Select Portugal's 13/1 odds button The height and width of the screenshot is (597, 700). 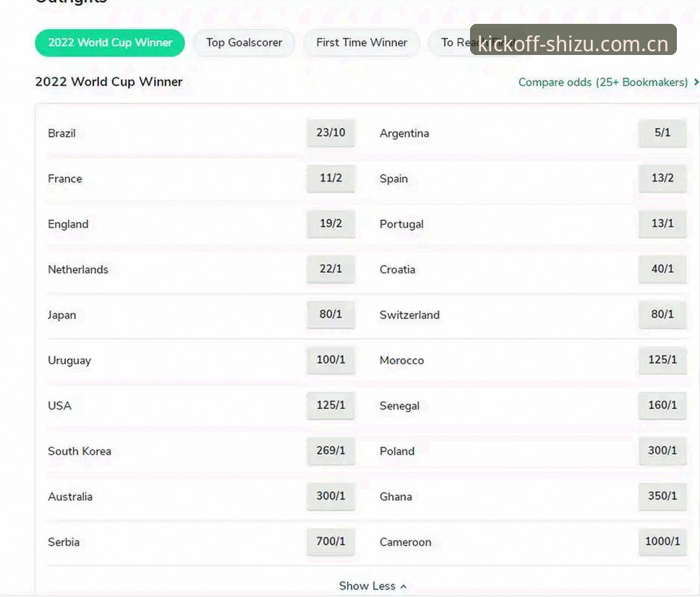click(x=662, y=224)
